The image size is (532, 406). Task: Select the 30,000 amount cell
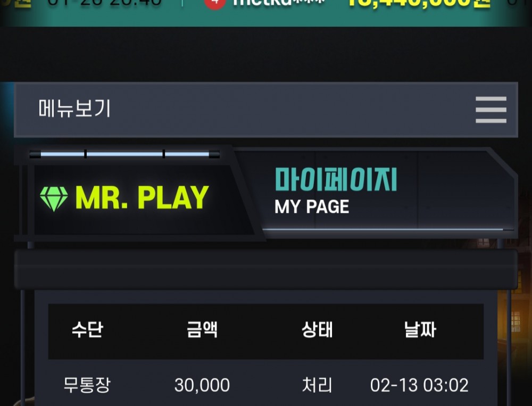click(202, 385)
